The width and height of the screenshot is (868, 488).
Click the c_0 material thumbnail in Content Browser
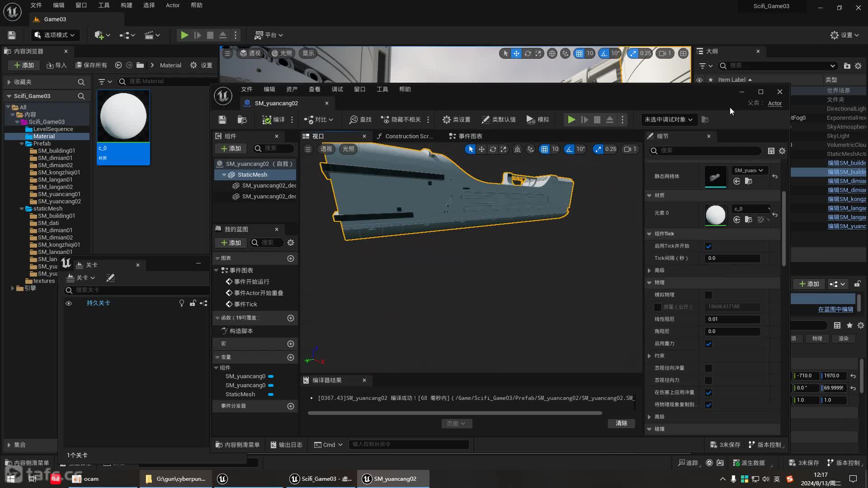(123, 116)
